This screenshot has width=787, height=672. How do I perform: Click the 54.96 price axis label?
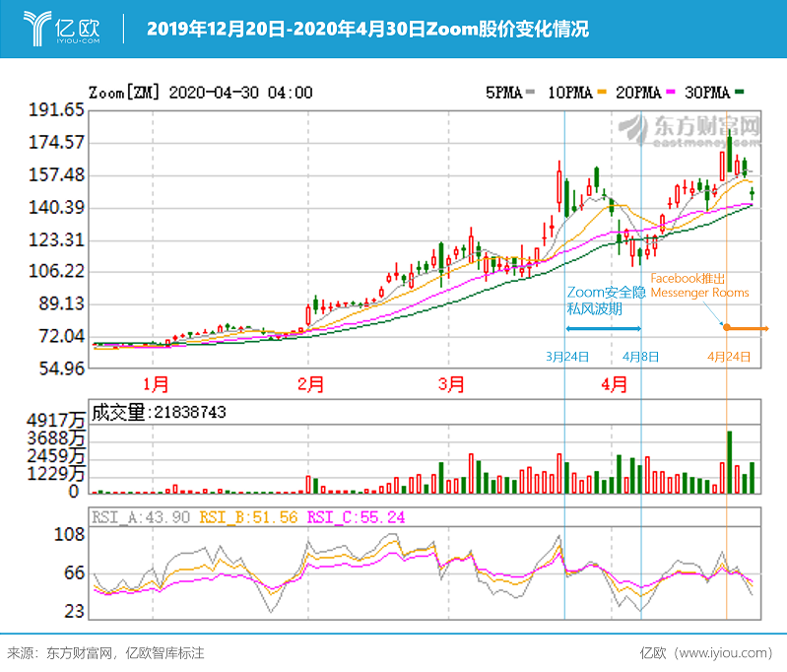coord(61,369)
